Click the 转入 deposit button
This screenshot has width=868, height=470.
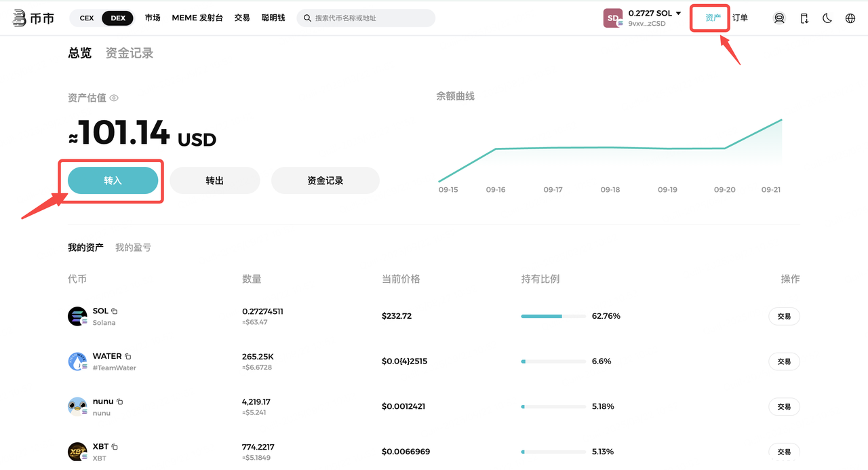point(113,180)
